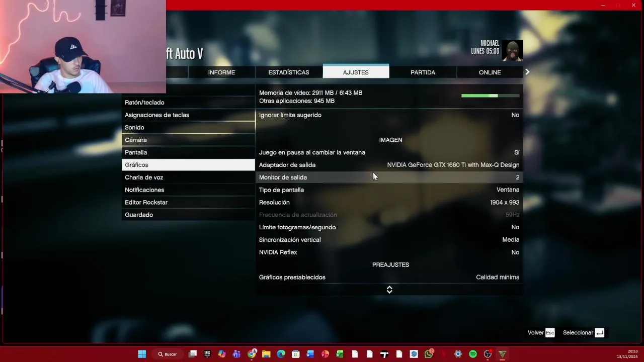
Task: Click the video memory usage bar
Action: (490, 96)
